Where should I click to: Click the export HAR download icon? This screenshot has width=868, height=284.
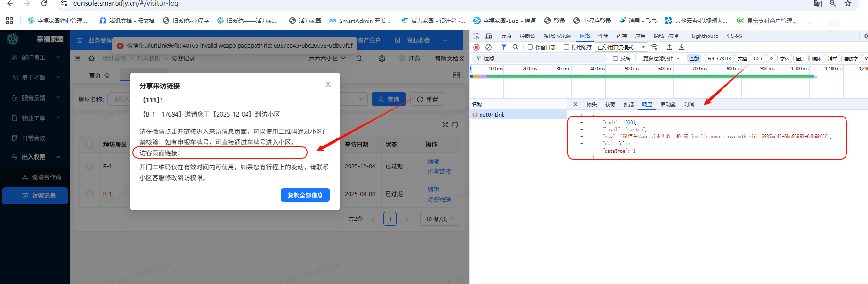coord(682,47)
